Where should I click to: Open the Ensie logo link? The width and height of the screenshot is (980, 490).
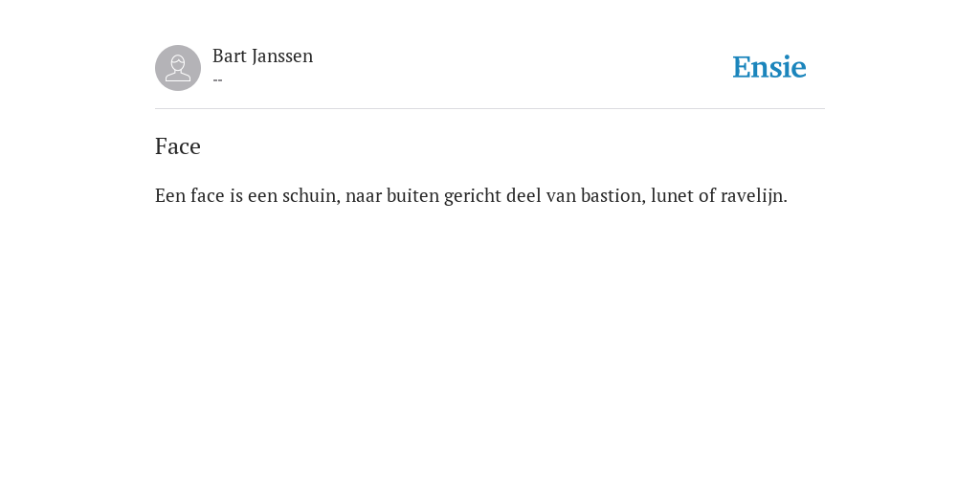coord(769,68)
